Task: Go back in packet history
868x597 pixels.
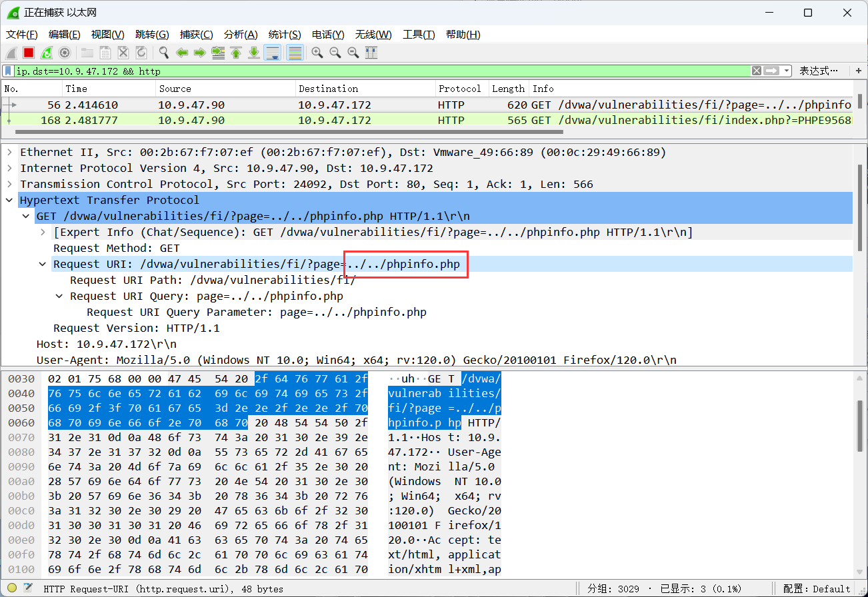Action: pos(182,53)
